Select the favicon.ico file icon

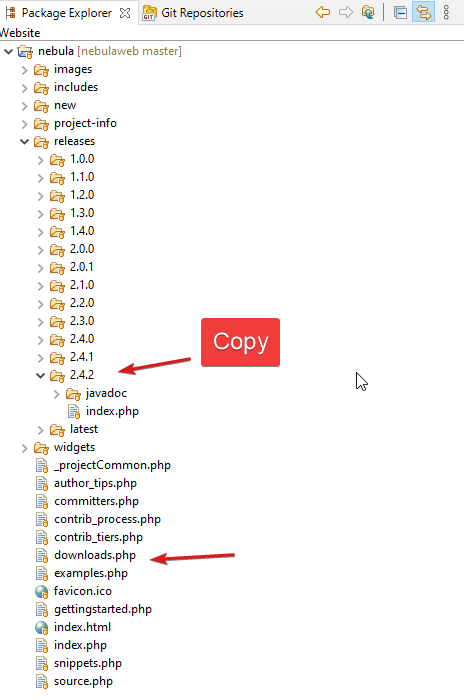(x=41, y=592)
